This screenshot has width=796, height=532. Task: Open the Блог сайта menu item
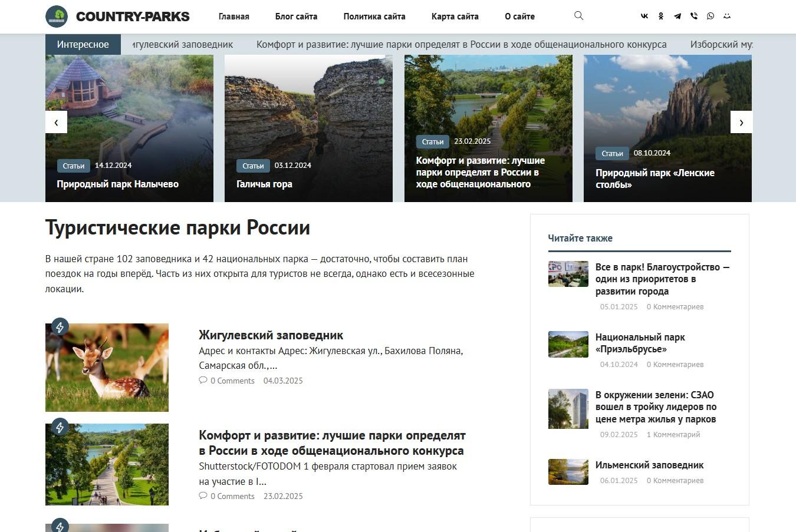tap(297, 16)
